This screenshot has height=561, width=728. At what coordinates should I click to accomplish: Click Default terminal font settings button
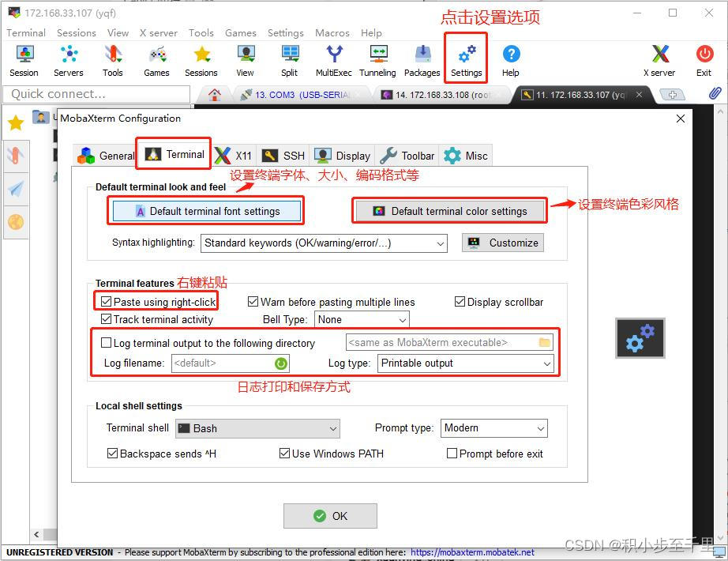(x=207, y=212)
